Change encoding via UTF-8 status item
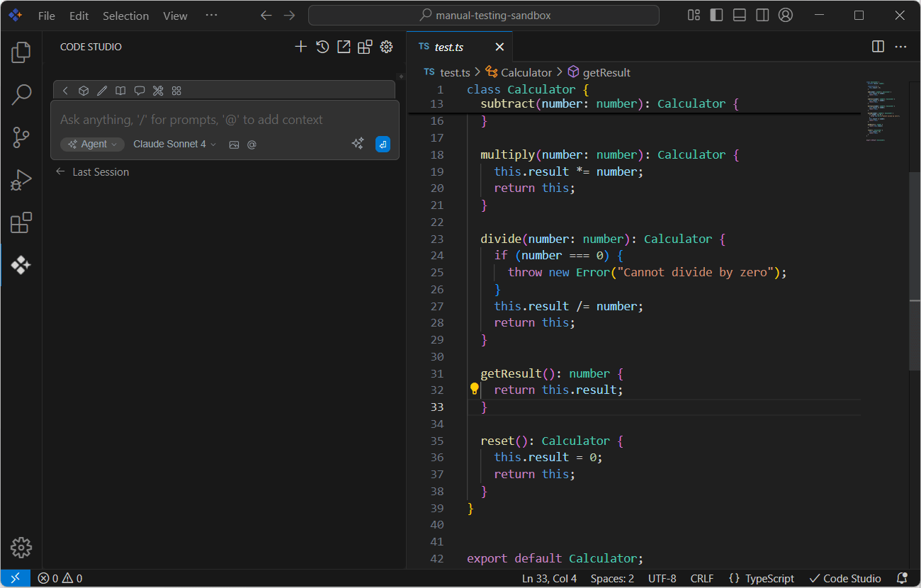921x588 pixels. click(x=662, y=579)
